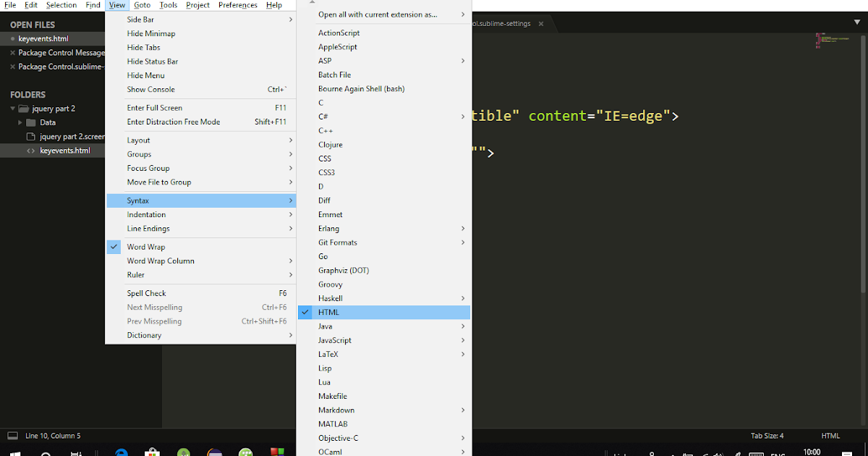Image resolution: width=868 pixels, height=456 pixels.
Task: Launch Eclipse from the taskbar
Action: coord(213,452)
